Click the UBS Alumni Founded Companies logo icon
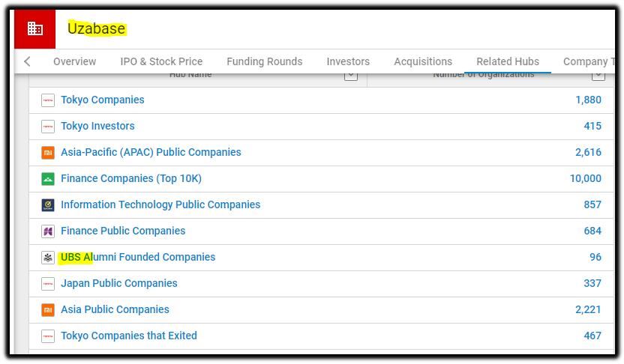Viewport: 624px width, 364px height. [x=48, y=258]
